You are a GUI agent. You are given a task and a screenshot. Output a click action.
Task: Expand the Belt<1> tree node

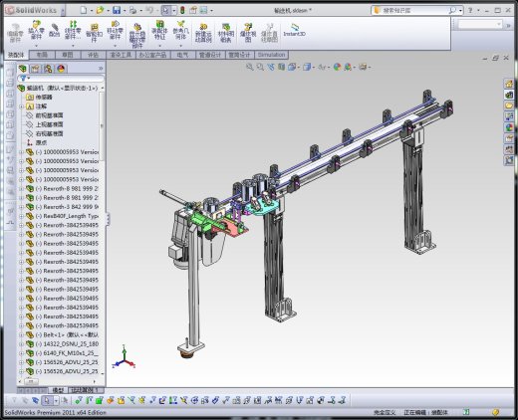pos(21,335)
